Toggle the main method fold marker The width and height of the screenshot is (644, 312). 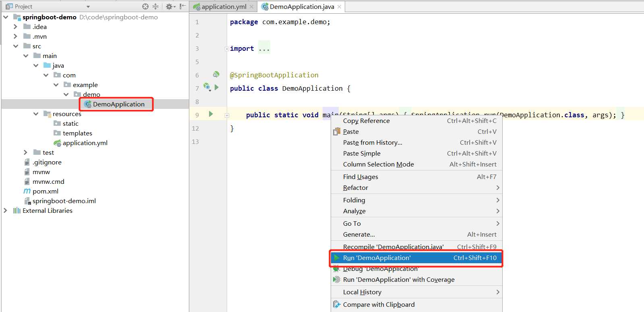227,115
